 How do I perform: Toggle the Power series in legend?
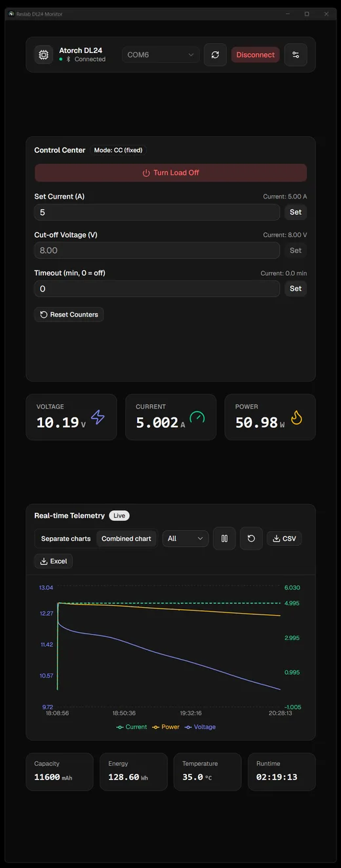(x=166, y=727)
